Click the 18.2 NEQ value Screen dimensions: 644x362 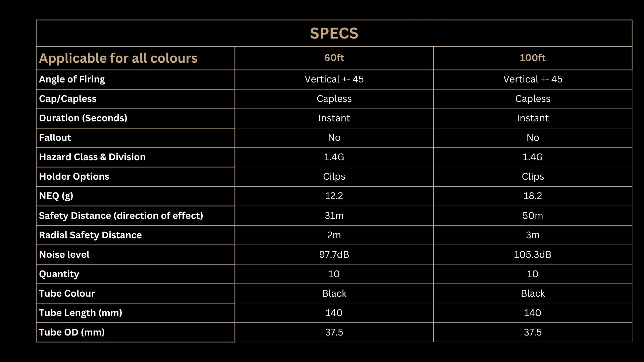click(x=533, y=196)
